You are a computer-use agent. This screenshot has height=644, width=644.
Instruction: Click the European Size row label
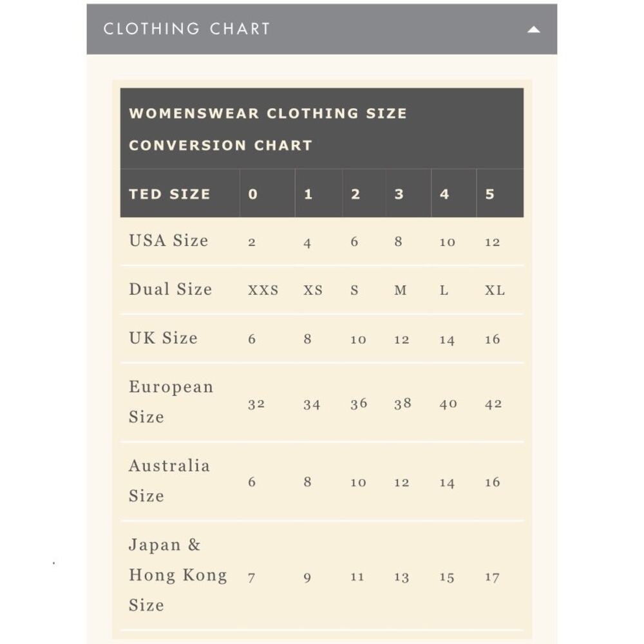pyautogui.click(x=171, y=402)
